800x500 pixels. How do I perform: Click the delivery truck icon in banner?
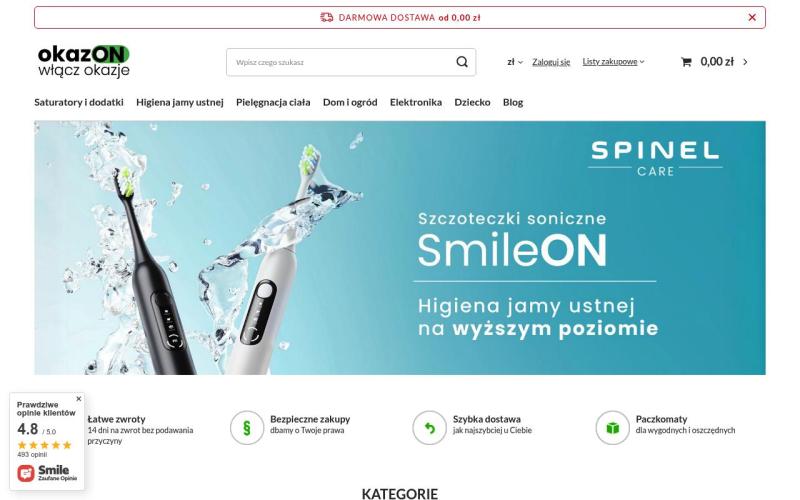(327, 17)
